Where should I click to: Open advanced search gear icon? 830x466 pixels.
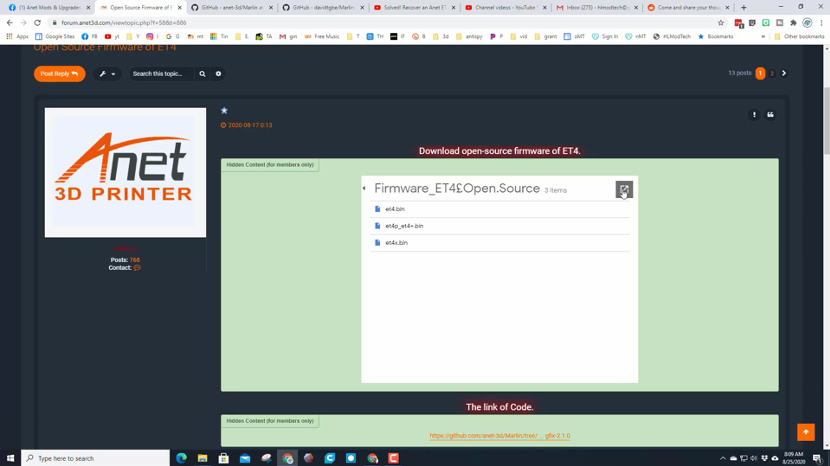(x=218, y=74)
